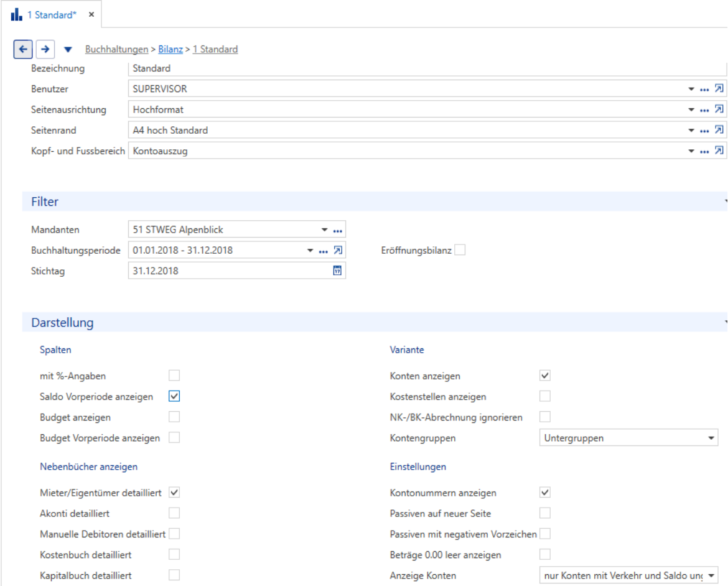
Task: Close the 1 Standard tab
Action: coord(91,14)
